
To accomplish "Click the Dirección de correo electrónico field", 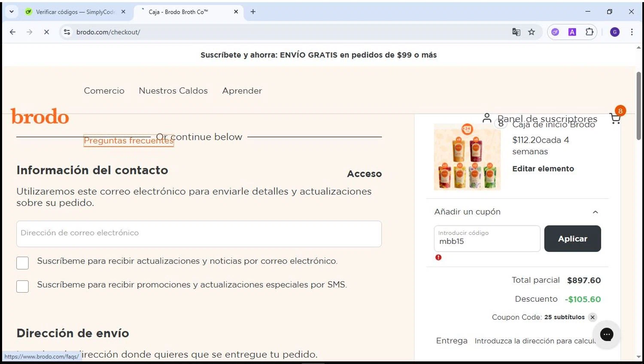I will (199, 234).
